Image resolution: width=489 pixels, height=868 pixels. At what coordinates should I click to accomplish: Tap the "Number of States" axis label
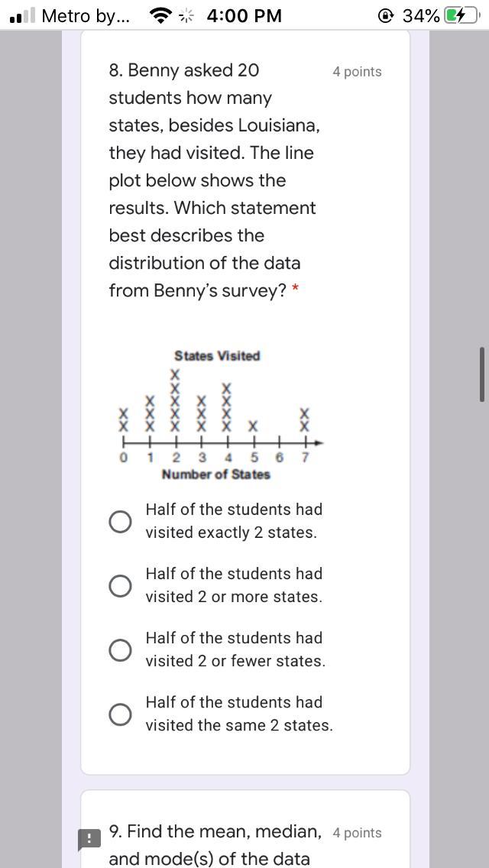(x=215, y=474)
